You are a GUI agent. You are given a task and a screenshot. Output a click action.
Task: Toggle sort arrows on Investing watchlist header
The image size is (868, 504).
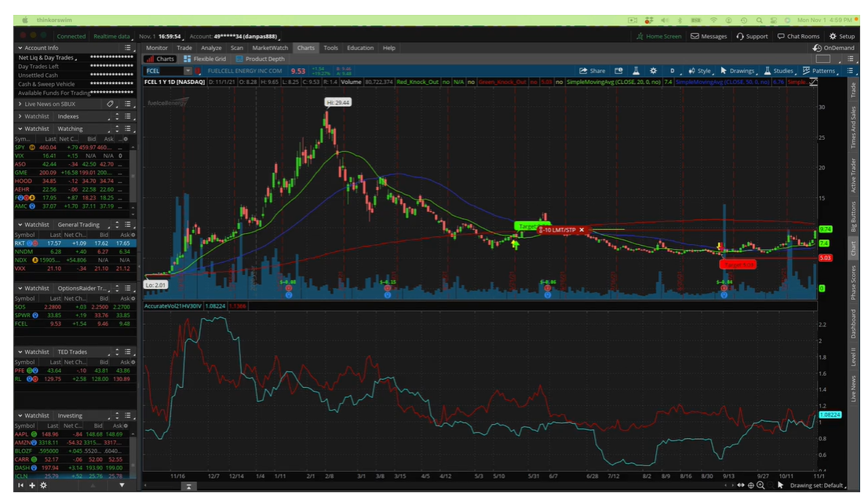[x=117, y=415]
